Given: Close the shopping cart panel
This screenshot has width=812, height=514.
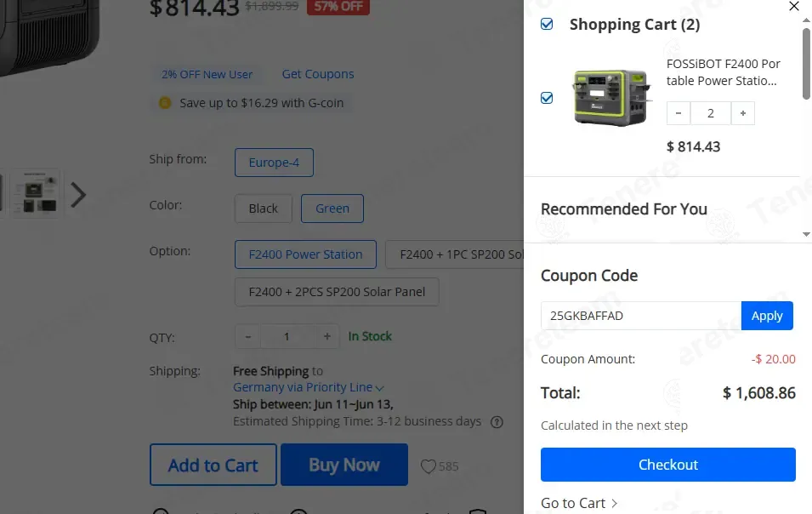Looking at the screenshot, I should pyautogui.click(x=794, y=6).
